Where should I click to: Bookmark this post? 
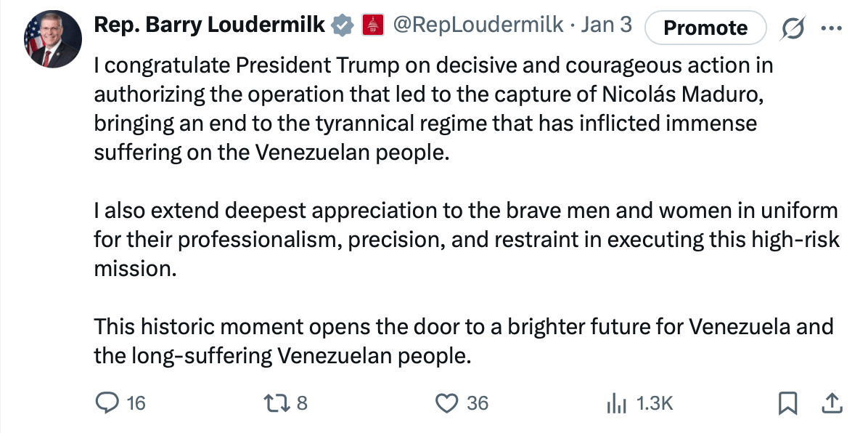[x=788, y=403]
